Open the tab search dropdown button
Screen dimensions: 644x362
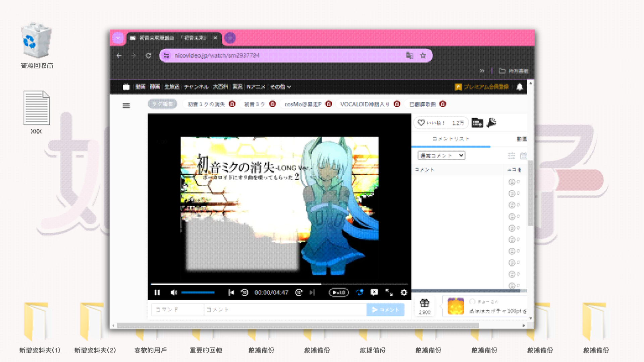(118, 38)
